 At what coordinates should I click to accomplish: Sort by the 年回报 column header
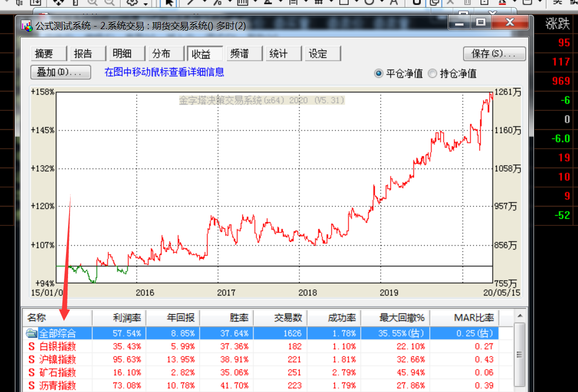(173, 318)
